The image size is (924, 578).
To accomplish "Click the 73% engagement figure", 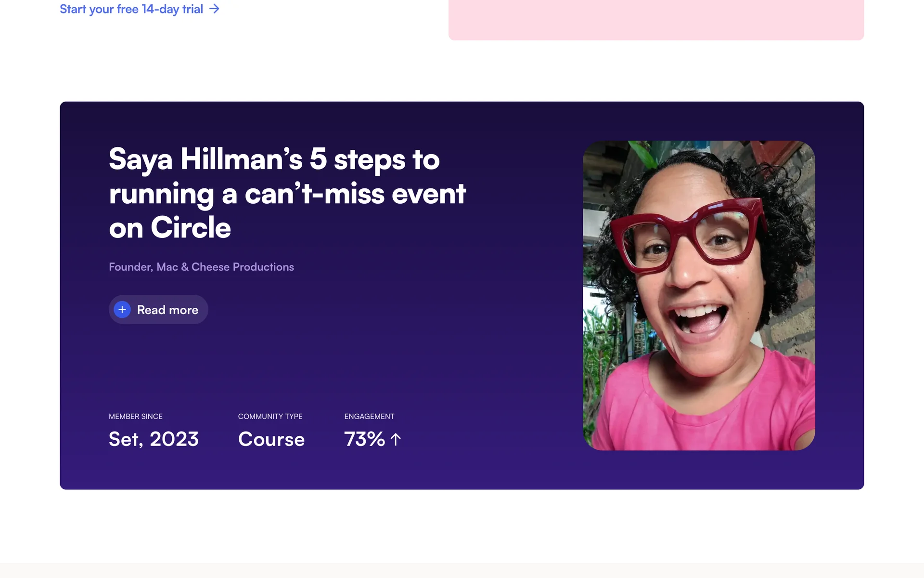I will [x=364, y=439].
